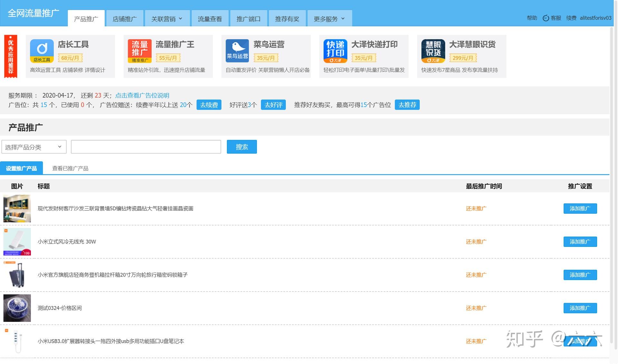Click 添加推广 for 测试0324-价格区间
The width and height of the screenshot is (618, 364).
click(580, 308)
